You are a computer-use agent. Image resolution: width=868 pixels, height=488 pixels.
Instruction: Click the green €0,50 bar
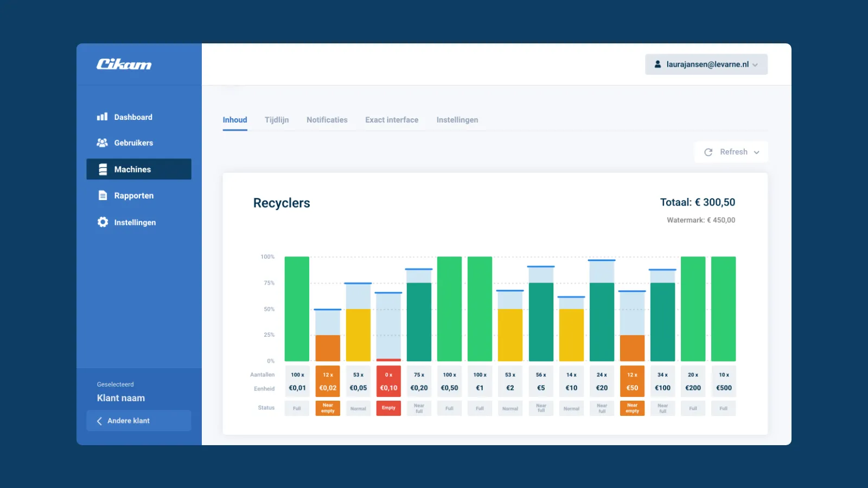tap(449, 309)
